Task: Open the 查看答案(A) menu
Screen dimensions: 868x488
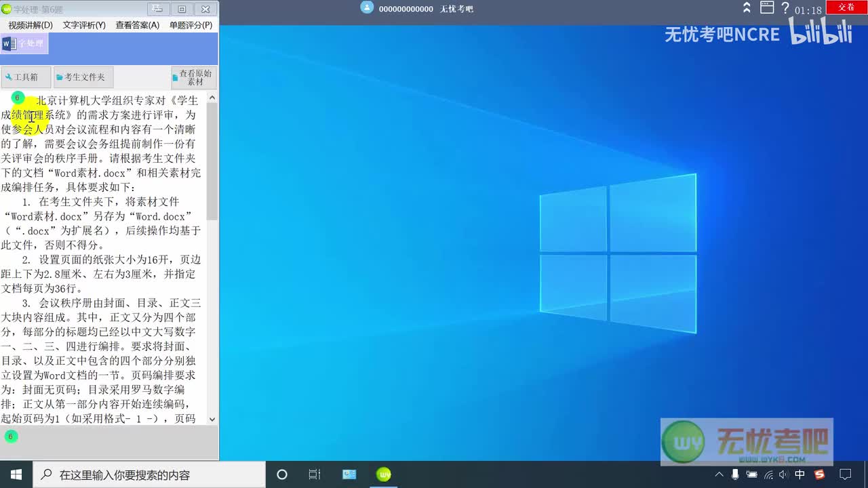Action: tap(138, 25)
